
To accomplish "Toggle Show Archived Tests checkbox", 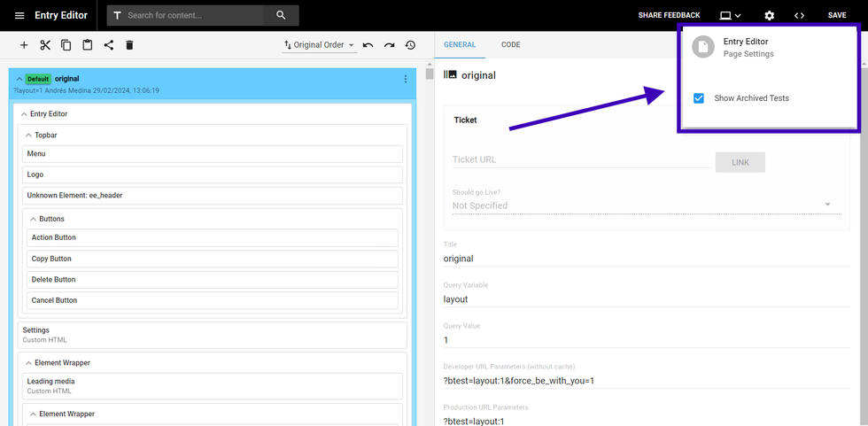I will click(x=699, y=98).
